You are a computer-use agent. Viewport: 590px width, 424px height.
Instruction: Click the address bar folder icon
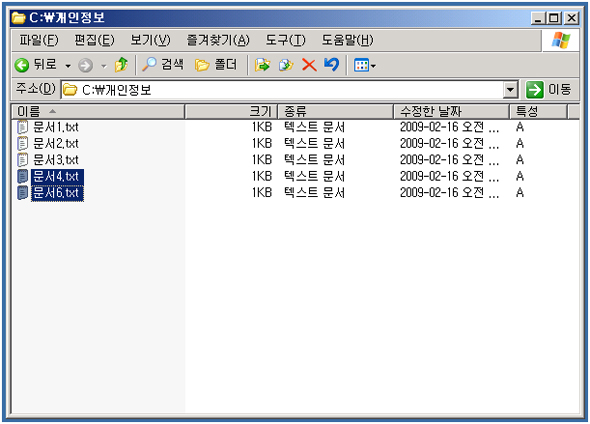[70, 90]
